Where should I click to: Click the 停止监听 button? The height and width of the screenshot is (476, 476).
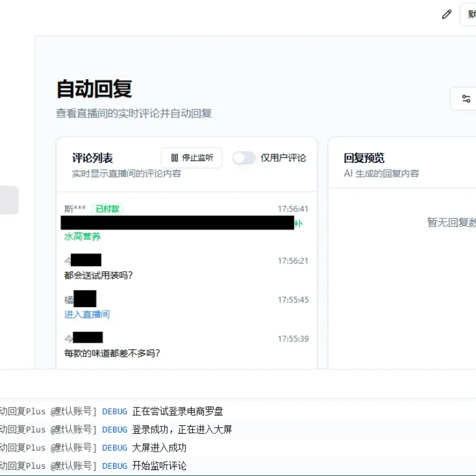pyautogui.click(x=192, y=158)
